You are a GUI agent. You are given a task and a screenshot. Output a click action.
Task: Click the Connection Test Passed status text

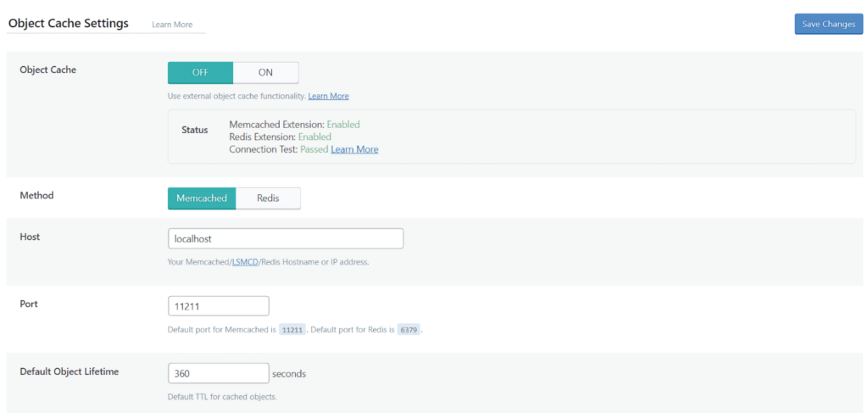point(278,149)
